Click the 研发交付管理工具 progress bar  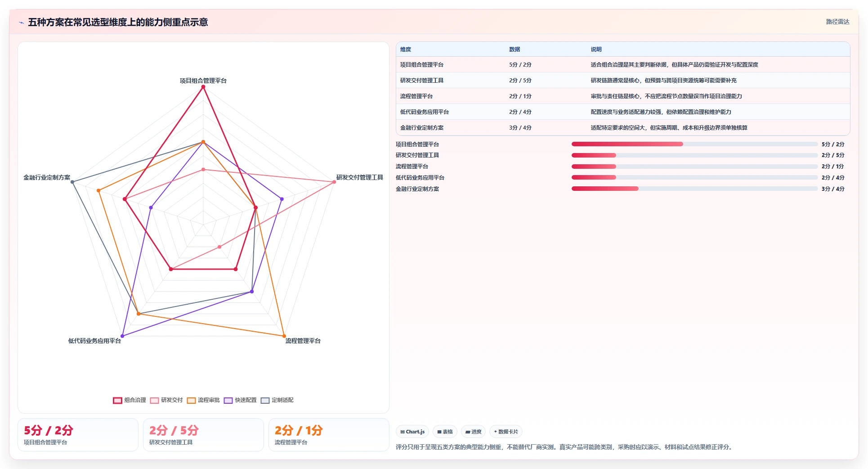coord(694,155)
